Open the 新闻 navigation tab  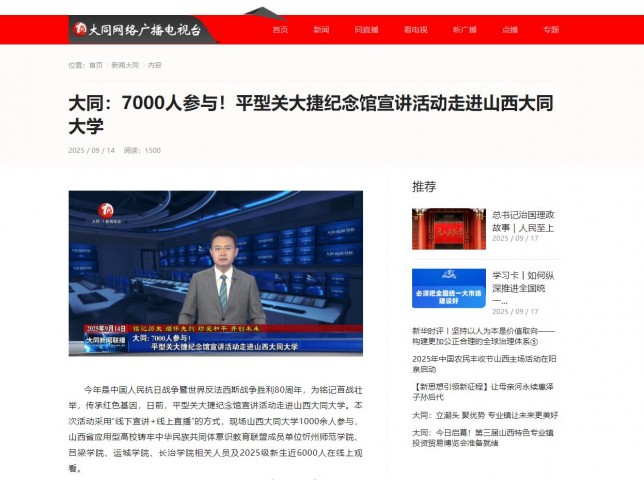321,30
